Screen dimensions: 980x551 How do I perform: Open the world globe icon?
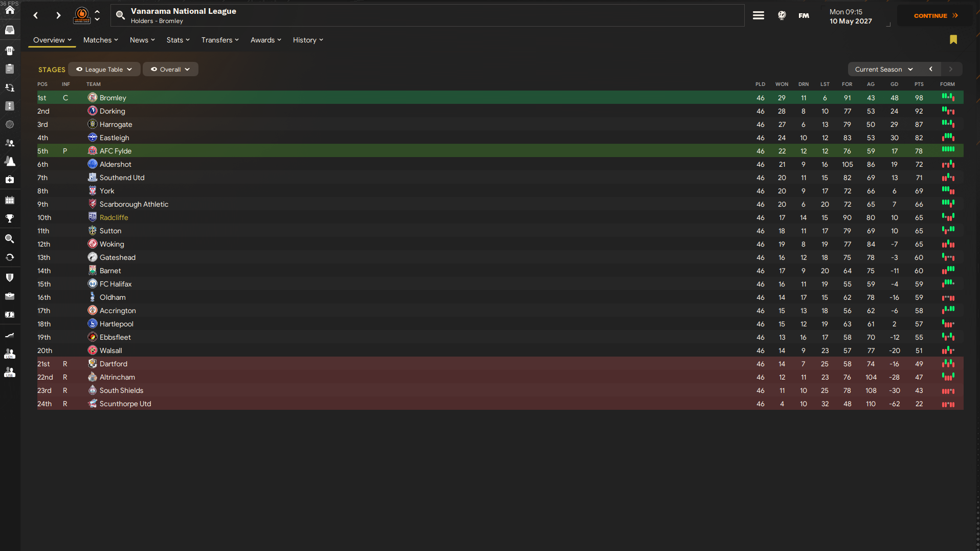tap(782, 15)
